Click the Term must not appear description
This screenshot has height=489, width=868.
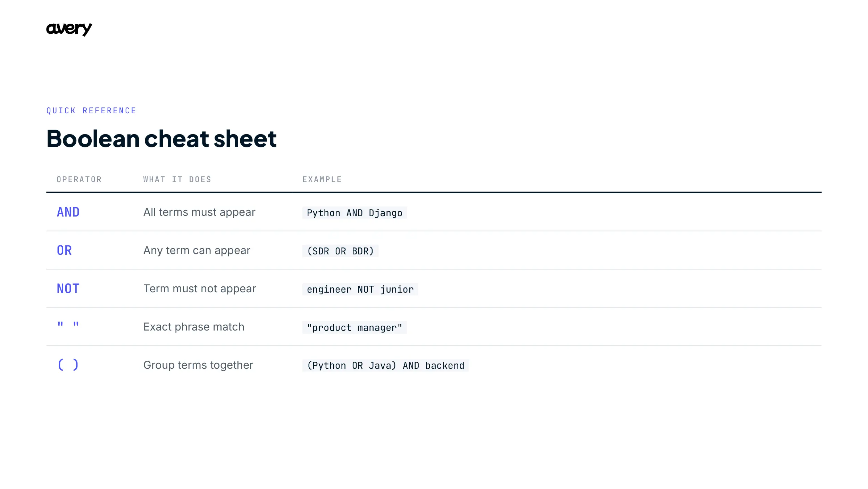[200, 288]
